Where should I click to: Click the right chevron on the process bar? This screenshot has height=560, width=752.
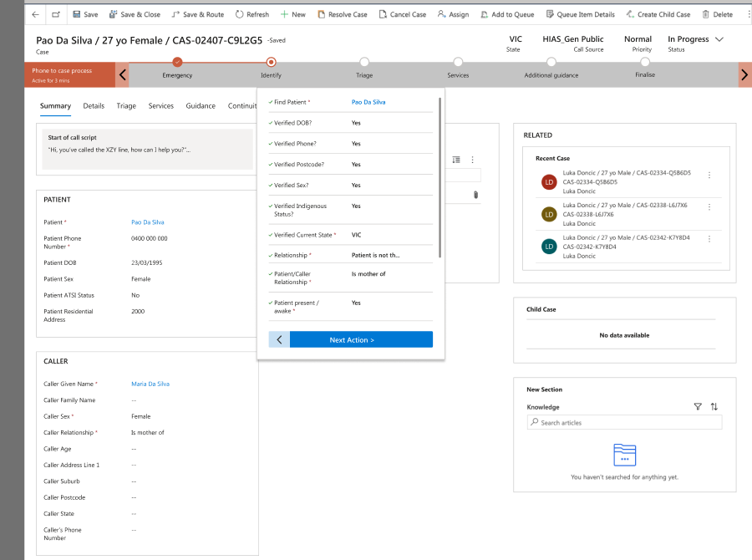coord(744,74)
